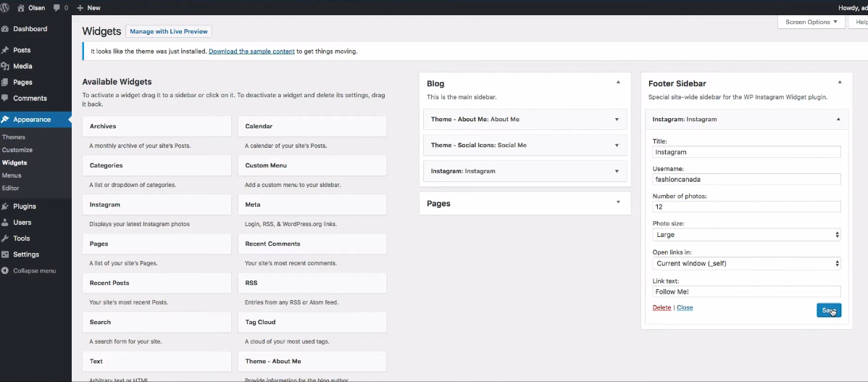
Task: Open the Media library menu
Action: (x=22, y=66)
